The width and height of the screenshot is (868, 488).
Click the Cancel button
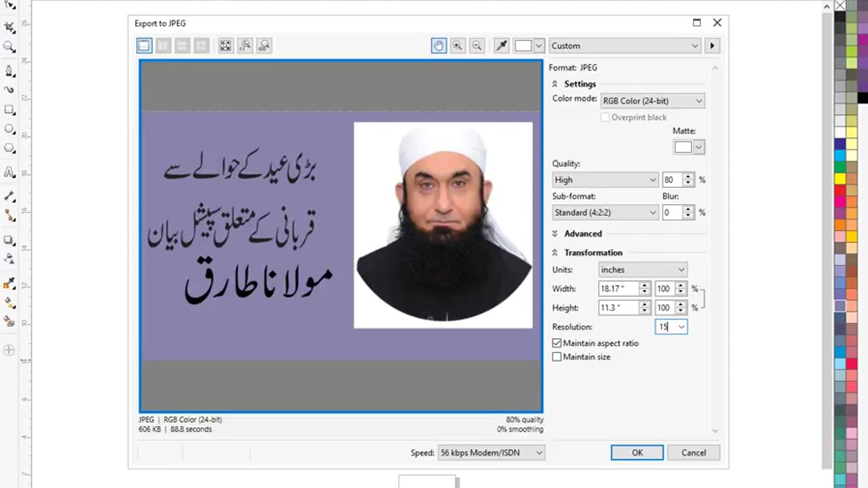693,453
